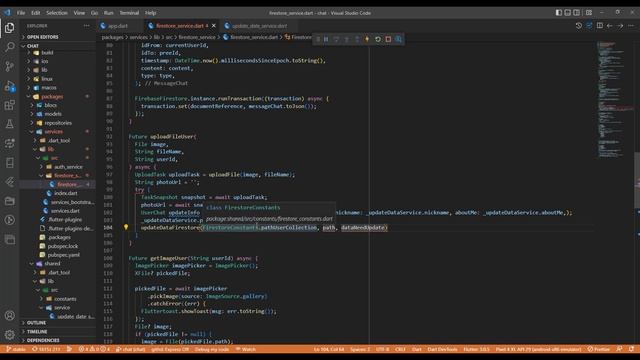Expand the OPEN EDITORS section
Viewport: 640px width, 360px height.
pyautogui.click(x=58, y=37)
